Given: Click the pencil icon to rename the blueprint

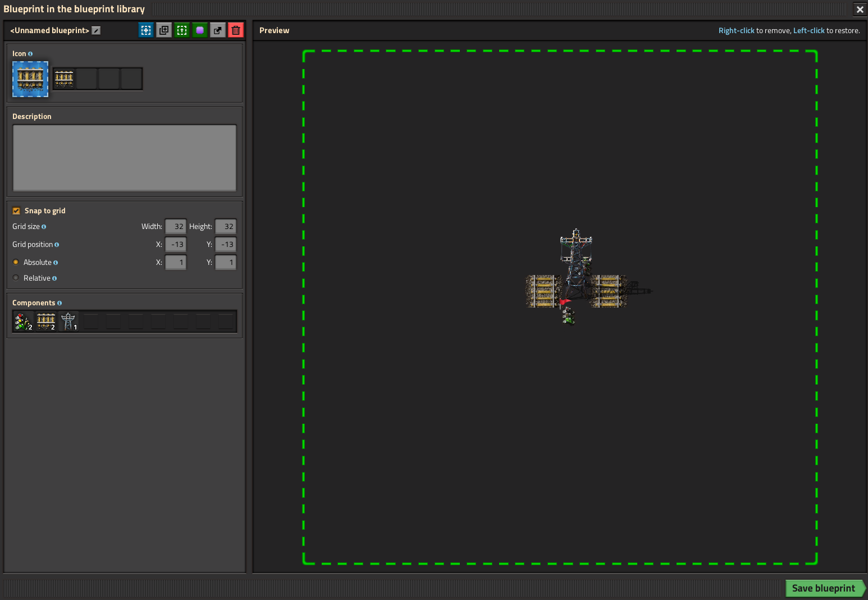Looking at the screenshot, I should [x=96, y=30].
